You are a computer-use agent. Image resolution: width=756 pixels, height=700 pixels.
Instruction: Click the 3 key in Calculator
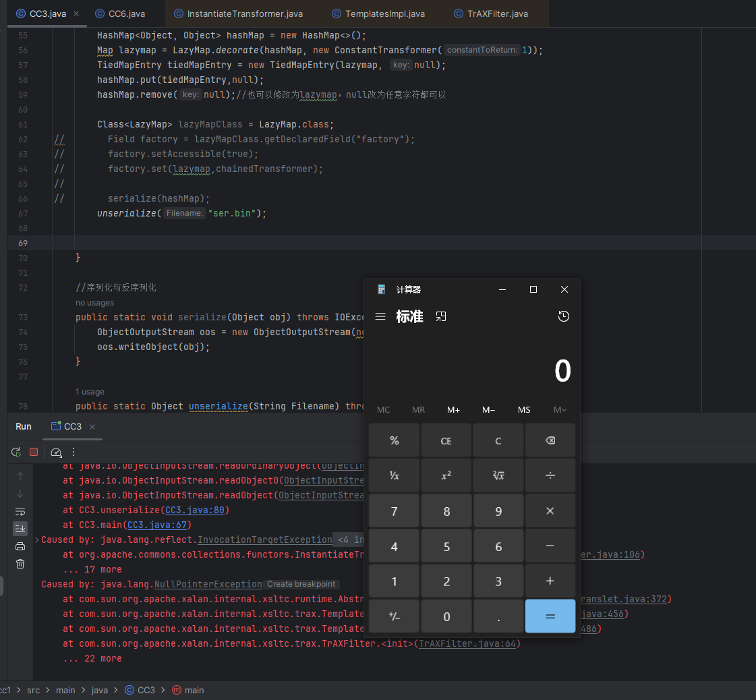[x=498, y=581]
